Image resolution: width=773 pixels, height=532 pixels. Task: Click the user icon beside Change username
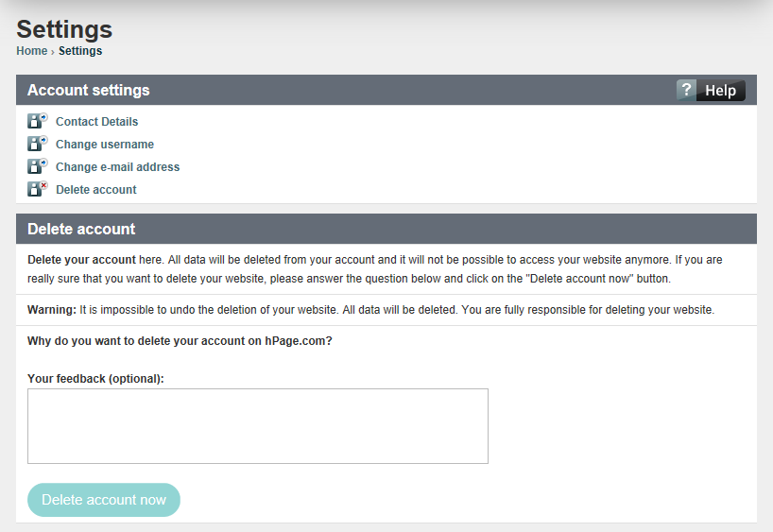[38, 144]
